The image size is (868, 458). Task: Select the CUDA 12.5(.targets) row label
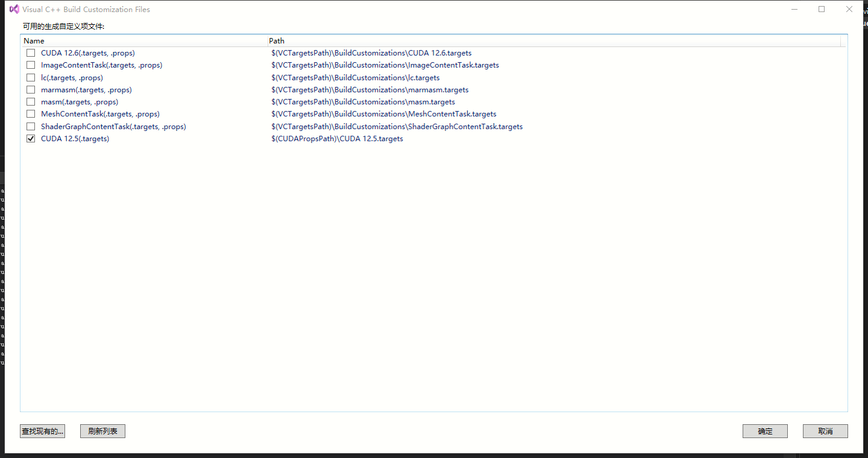coord(75,138)
